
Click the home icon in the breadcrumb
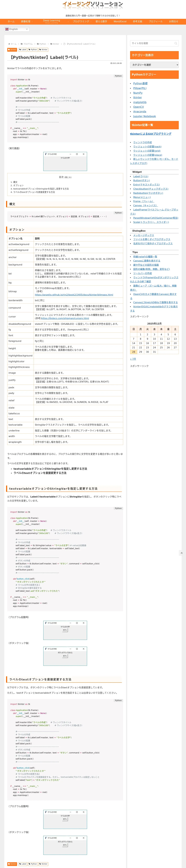click(9, 44)
